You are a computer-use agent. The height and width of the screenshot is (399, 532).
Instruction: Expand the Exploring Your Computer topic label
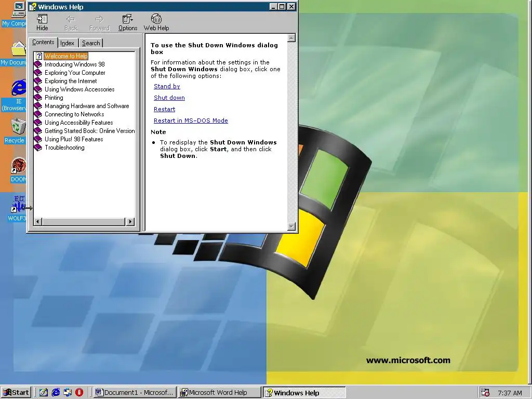coord(75,73)
